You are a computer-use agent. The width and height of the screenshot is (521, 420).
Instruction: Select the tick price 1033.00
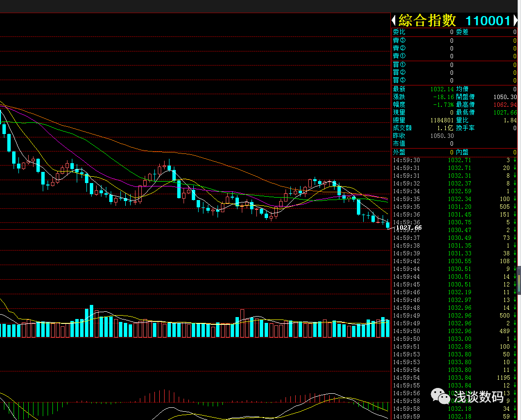(459, 339)
